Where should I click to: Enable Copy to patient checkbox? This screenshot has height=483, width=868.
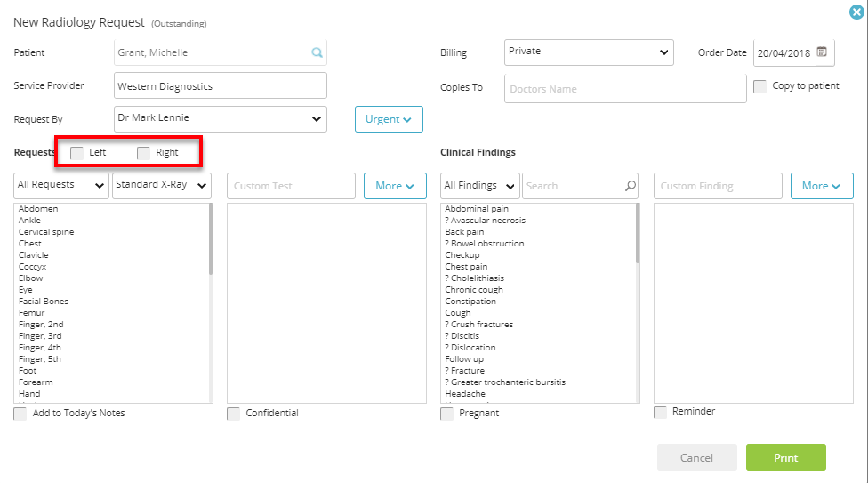tap(760, 86)
